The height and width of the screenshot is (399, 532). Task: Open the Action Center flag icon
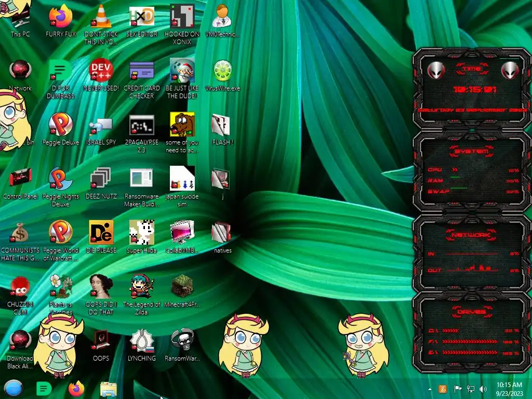[458, 389]
